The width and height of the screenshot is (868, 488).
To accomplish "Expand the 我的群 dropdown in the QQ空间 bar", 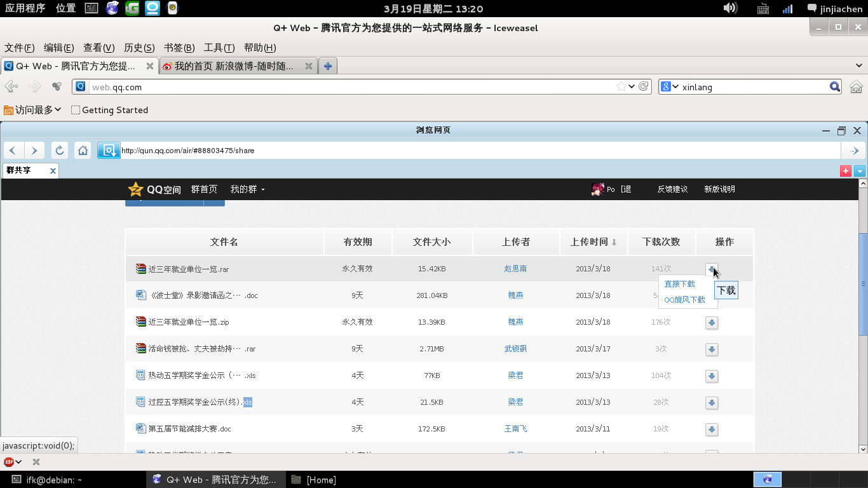I will click(247, 189).
